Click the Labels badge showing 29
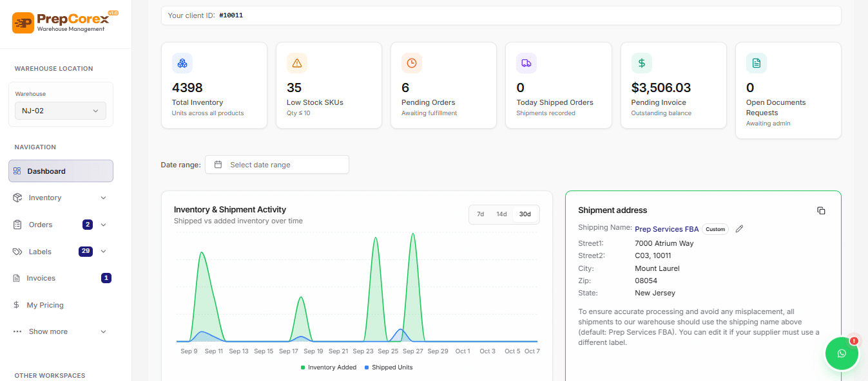 point(86,252)
